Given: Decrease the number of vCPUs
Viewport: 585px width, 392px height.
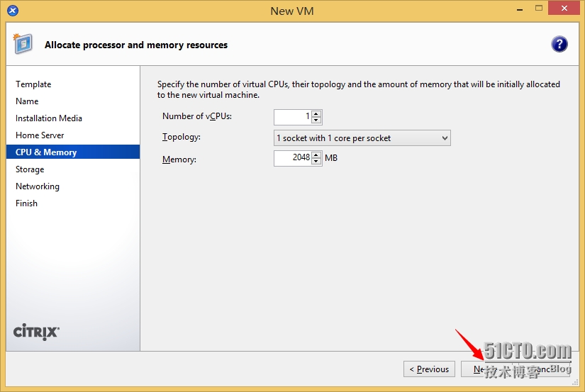Looking at the screenshot, I should [316, 120].
